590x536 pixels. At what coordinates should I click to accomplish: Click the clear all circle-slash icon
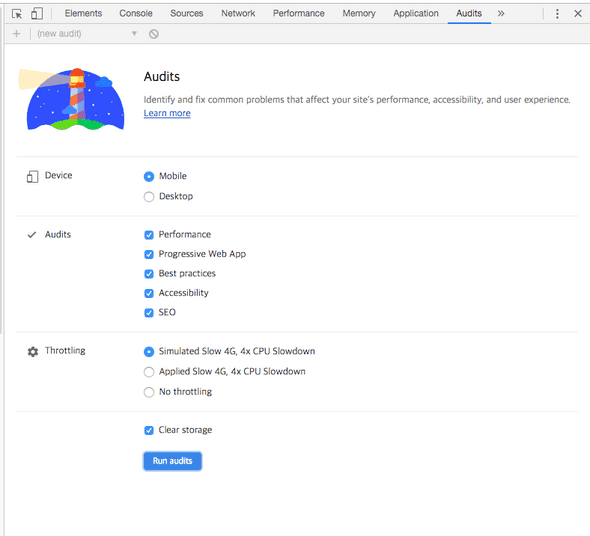(154, 34)
